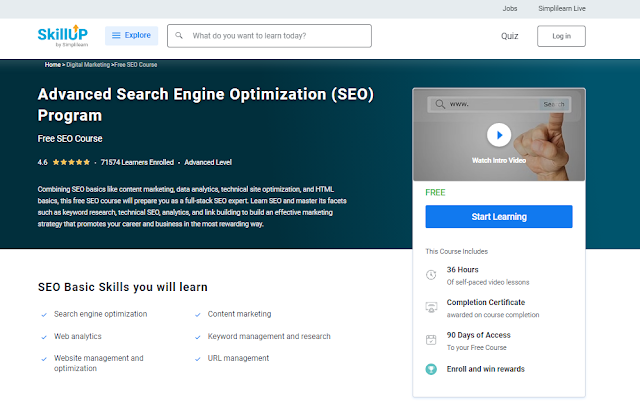Click the clock icon beside 36 Hours
This screenshot has height=416, width=640.
point(431,275)
